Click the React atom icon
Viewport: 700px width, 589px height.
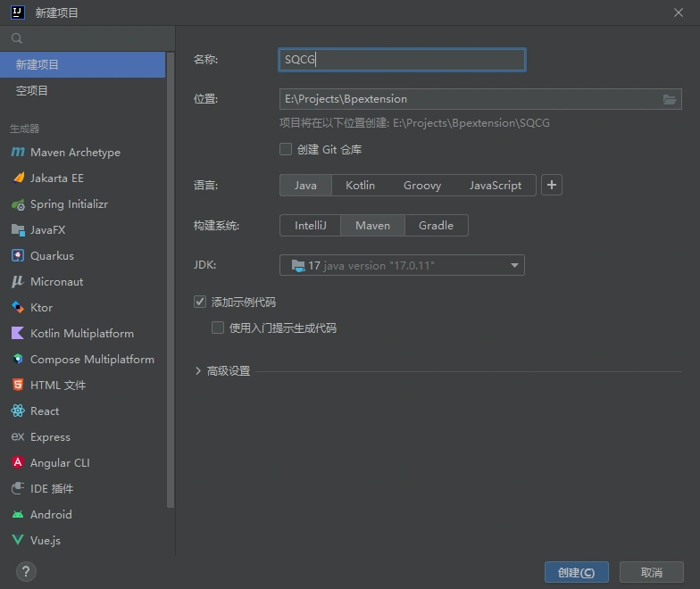point(17,411)
